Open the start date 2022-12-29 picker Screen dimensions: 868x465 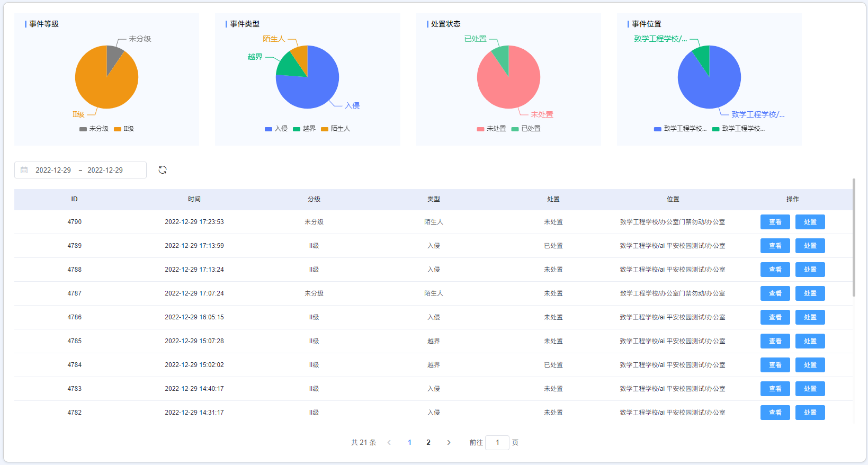(x=53, y=170)
